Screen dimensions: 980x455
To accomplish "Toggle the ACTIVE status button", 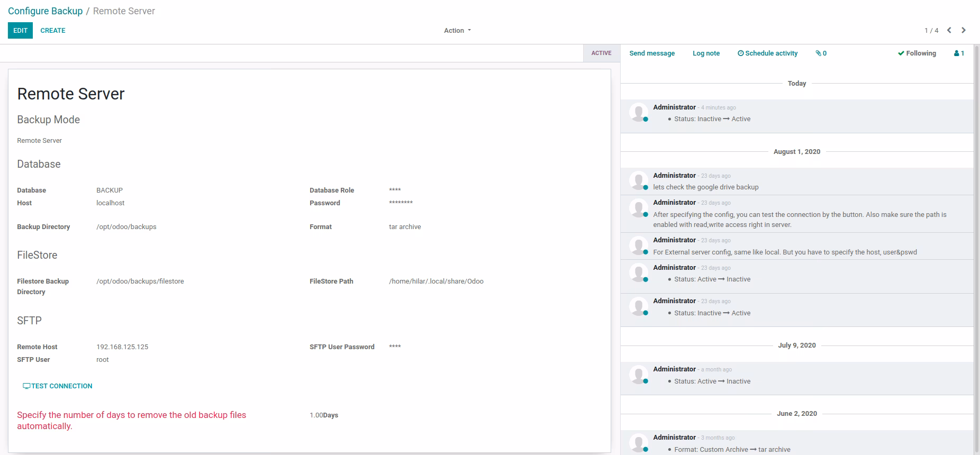I will point(602,53).
